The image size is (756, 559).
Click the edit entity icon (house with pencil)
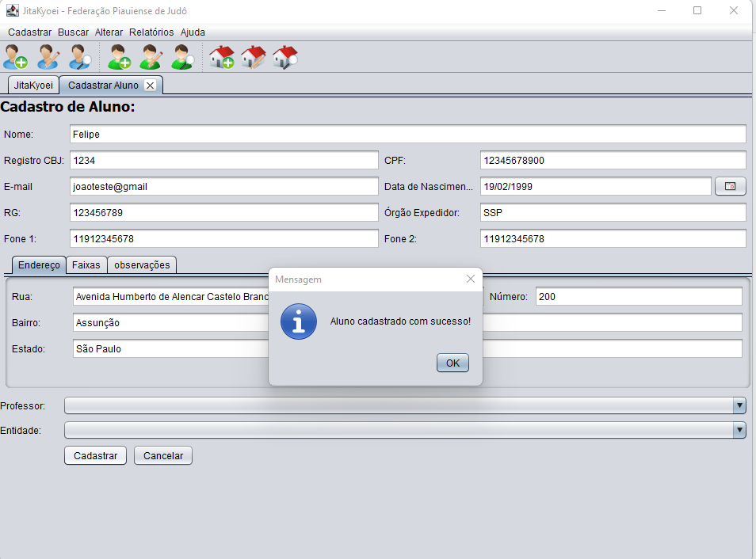[x=254, y=57]
